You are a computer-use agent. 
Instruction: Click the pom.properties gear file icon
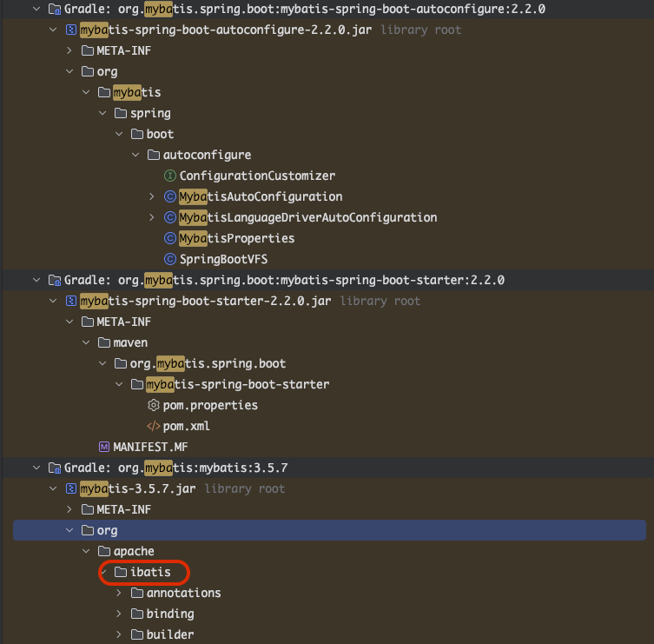tap(154, 405)
